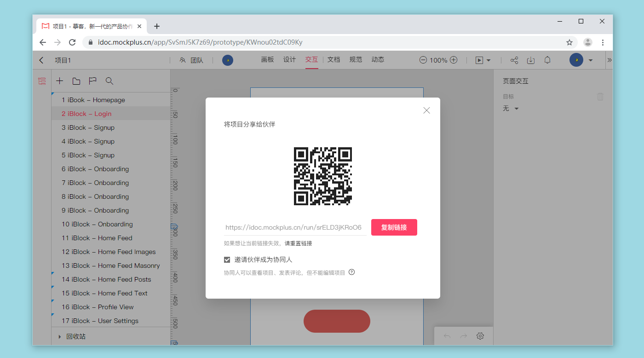Click the search pages magnifier icon
This screenshot has height=358, width=644.
(x=109, y=81)
